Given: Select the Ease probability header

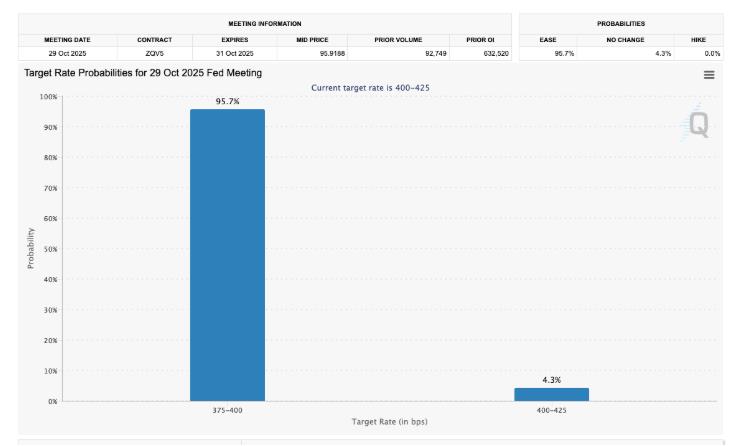Looking at the screenshot, I should [x=547, y=39].
